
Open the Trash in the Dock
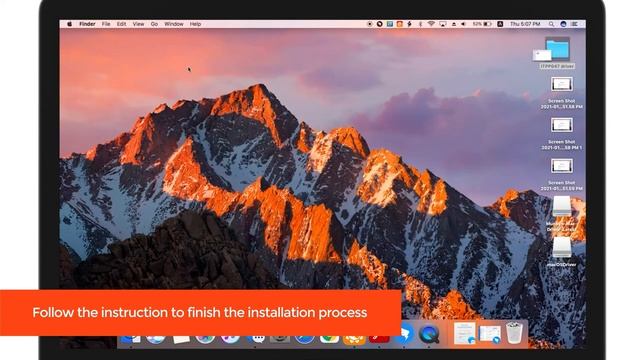tap(514, 333)
